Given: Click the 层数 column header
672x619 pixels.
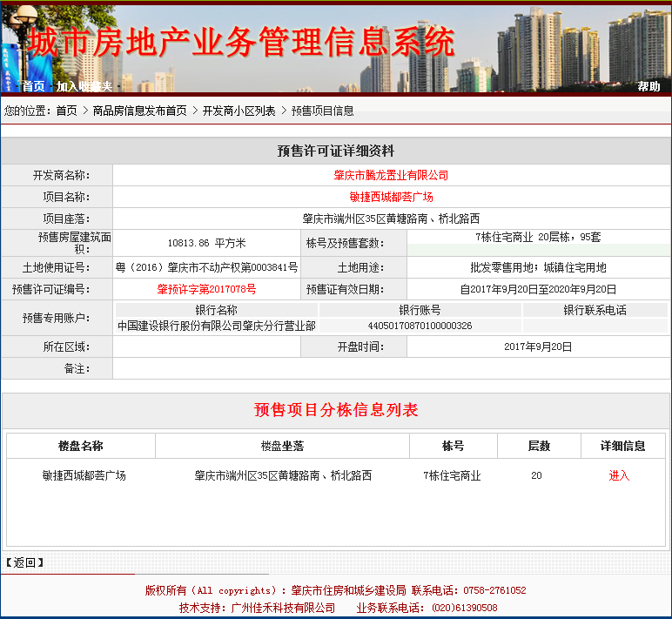Looking at the screenshot, I should pyautogui.click(x=539, y=446).
